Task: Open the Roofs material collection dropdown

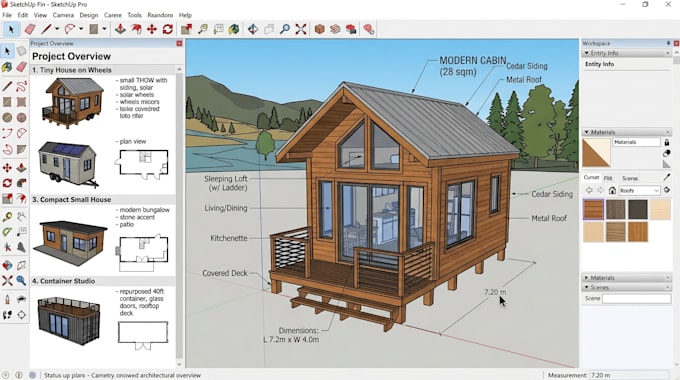Action: pyautogui.click(x=639, y=190)
